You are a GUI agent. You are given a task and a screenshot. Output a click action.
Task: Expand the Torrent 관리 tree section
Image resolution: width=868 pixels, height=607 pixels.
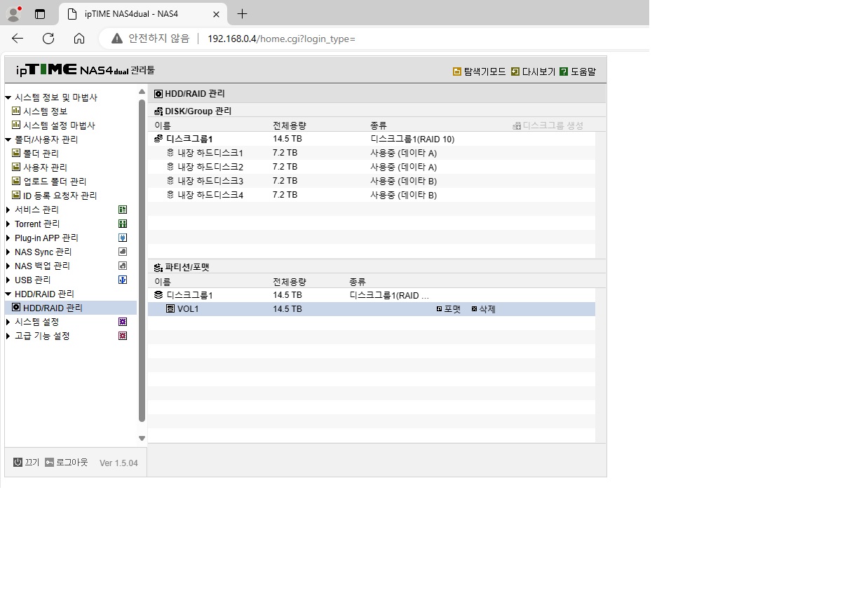[8, 224]
